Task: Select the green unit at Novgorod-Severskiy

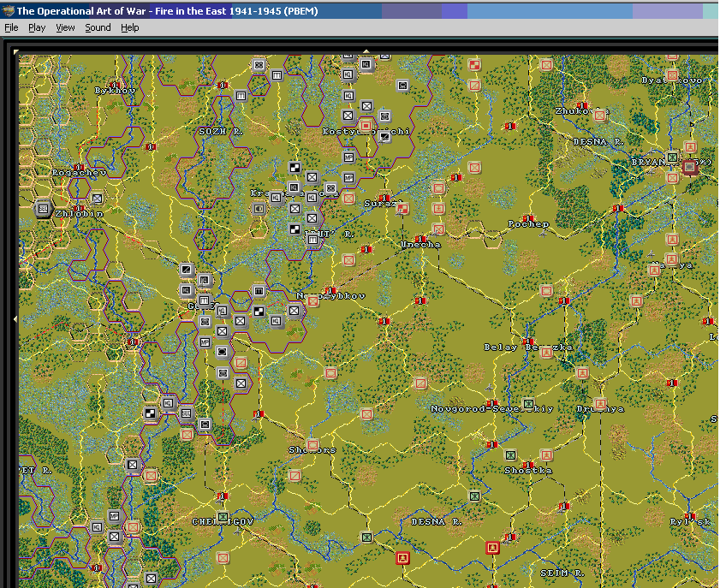Action: click(528, 404)
